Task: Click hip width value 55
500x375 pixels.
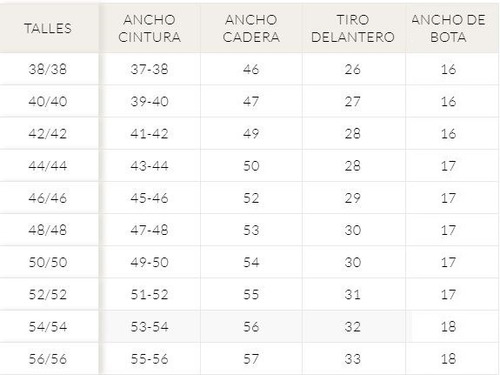Action: (251, 295)
